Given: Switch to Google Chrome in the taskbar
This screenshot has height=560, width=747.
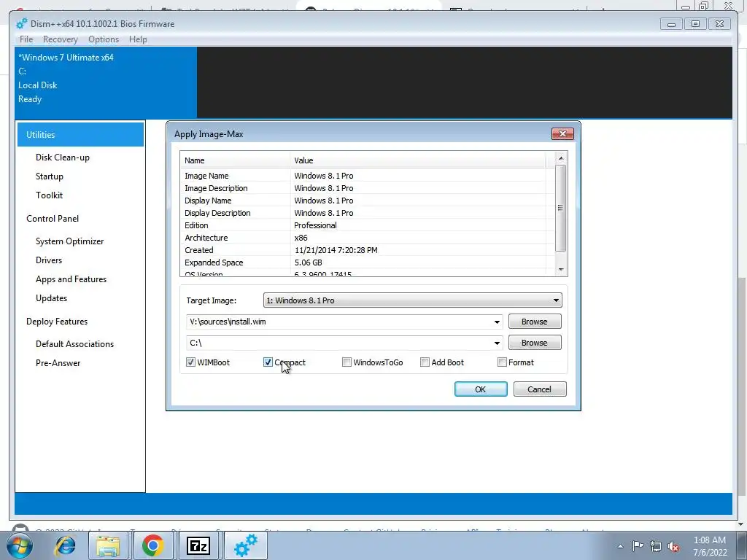Looking at the screenshot, I should coord(152,545).
